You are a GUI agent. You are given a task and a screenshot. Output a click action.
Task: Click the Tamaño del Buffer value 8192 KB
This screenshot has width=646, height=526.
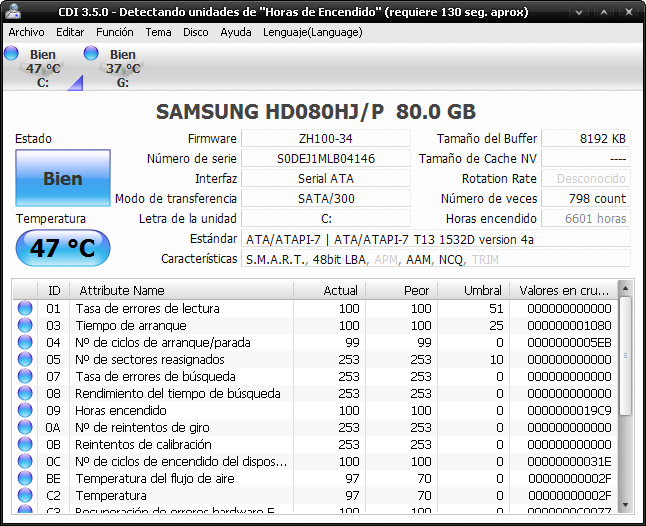point(585,138)
